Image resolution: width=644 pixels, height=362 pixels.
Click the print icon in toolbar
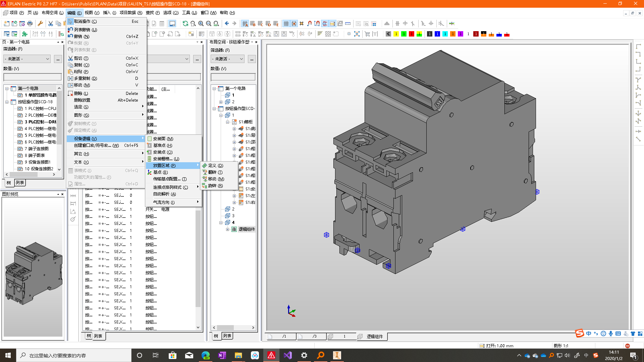click(x=30, y=23)
